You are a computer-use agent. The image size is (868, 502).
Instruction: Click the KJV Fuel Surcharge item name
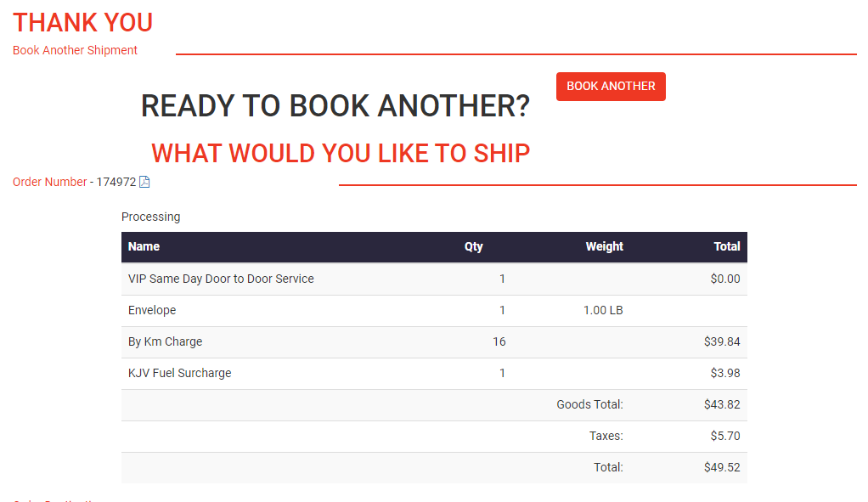click(179, 373)
